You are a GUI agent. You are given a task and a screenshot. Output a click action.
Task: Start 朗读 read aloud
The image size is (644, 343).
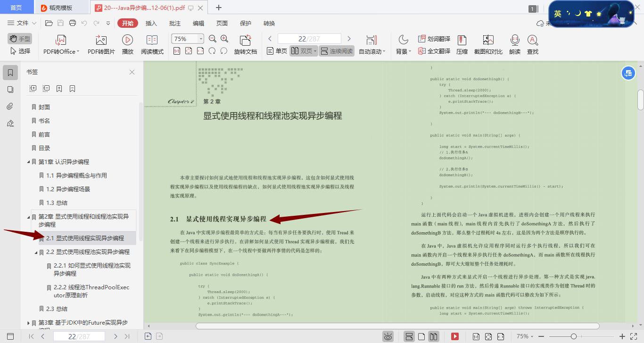[515, 45]
